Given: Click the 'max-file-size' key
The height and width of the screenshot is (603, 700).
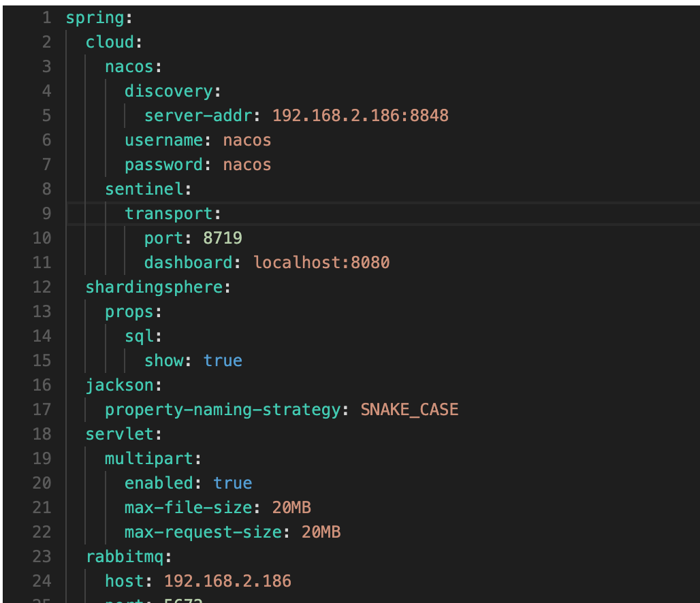Looking at the screenshot, I should coord(189,508).
